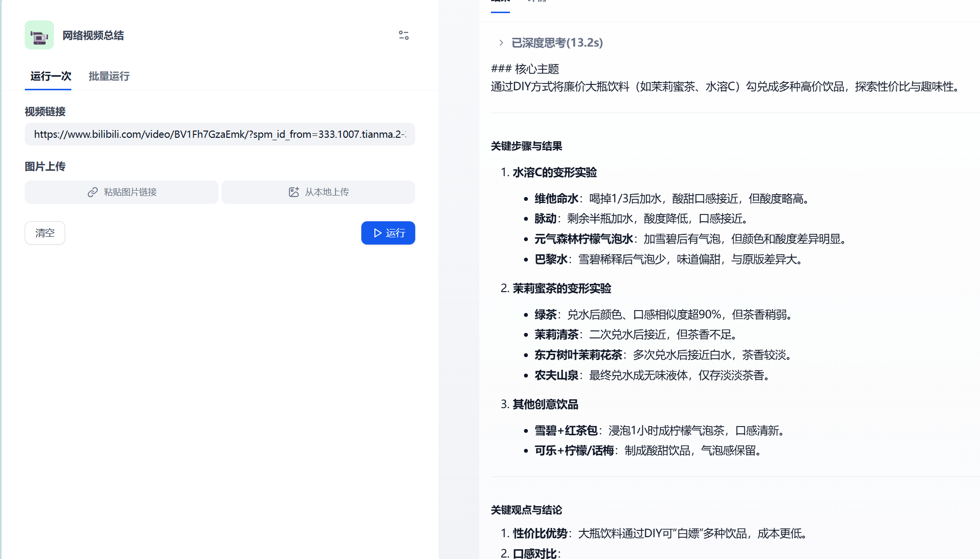Screen dimensions: 980x559
Task: Click the summary sentence starting 通过DIY方式
Action: click(727, 87)
